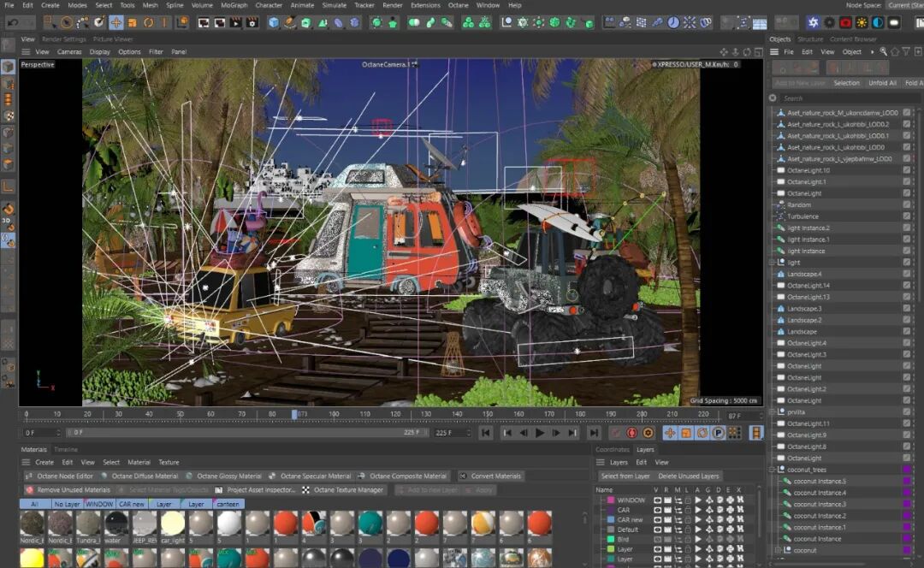Toggle render flag of CAR new layer
Image resolution: width=924 pixels, height=568 pixels.
[667, 520]
